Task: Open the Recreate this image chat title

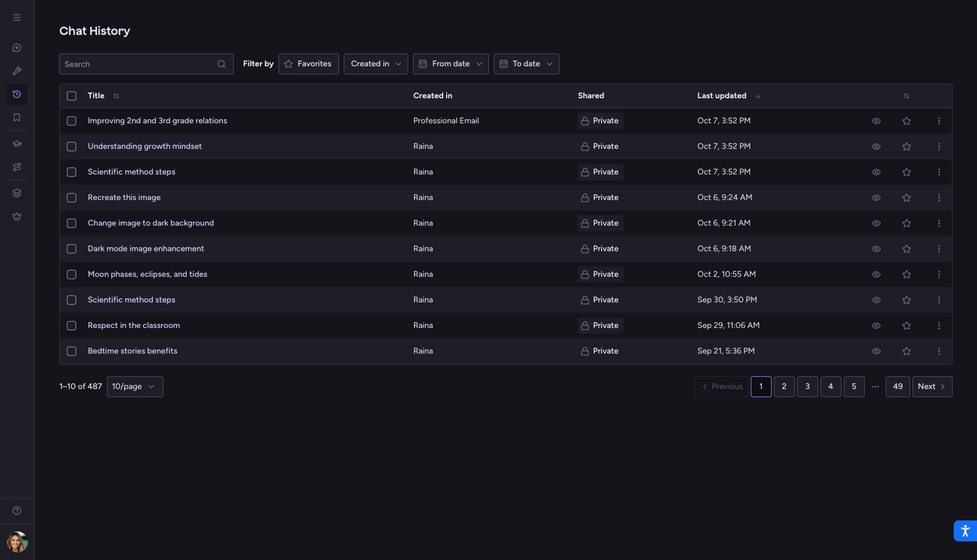Action: 124,198
